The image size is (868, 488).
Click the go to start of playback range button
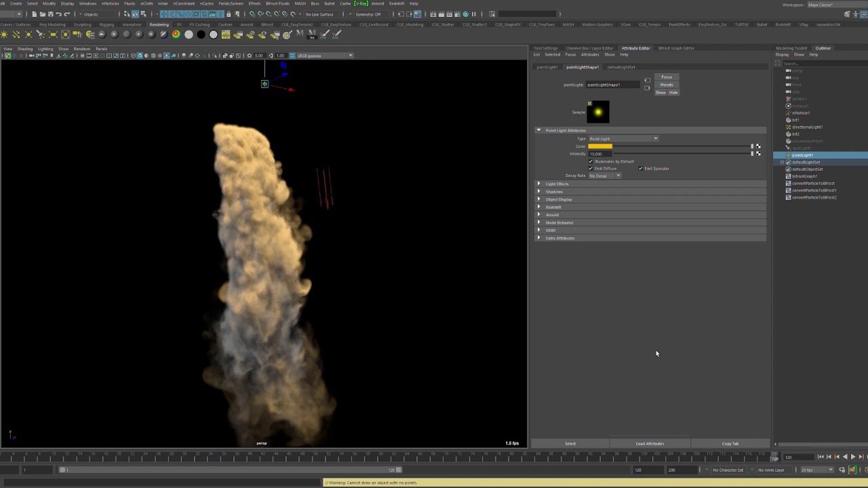(821, 457)
